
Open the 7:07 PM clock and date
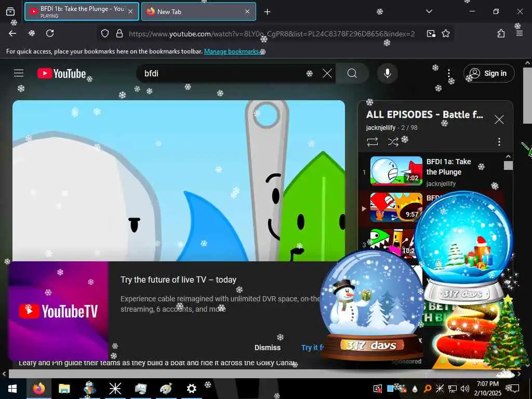(487, 389)
